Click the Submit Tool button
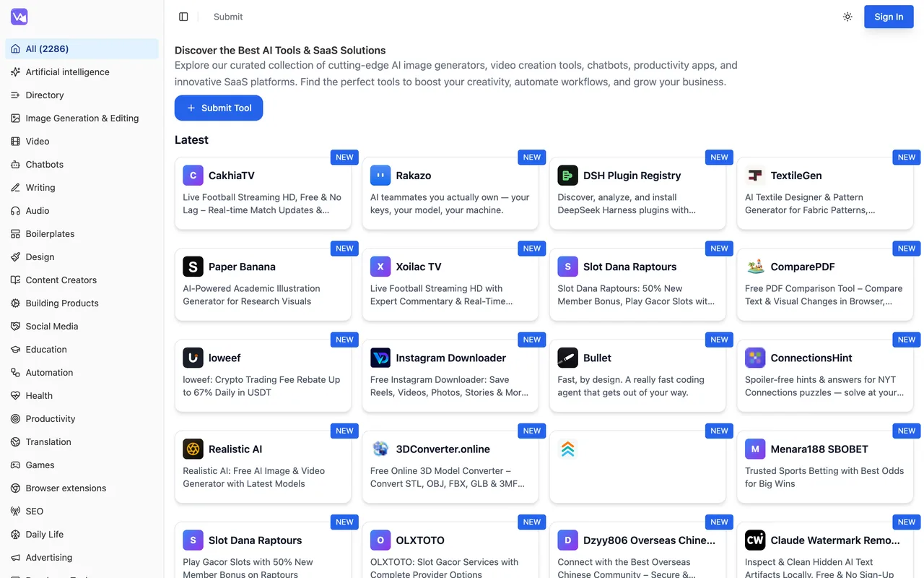The image size is (924, 578). pos(219,108)
